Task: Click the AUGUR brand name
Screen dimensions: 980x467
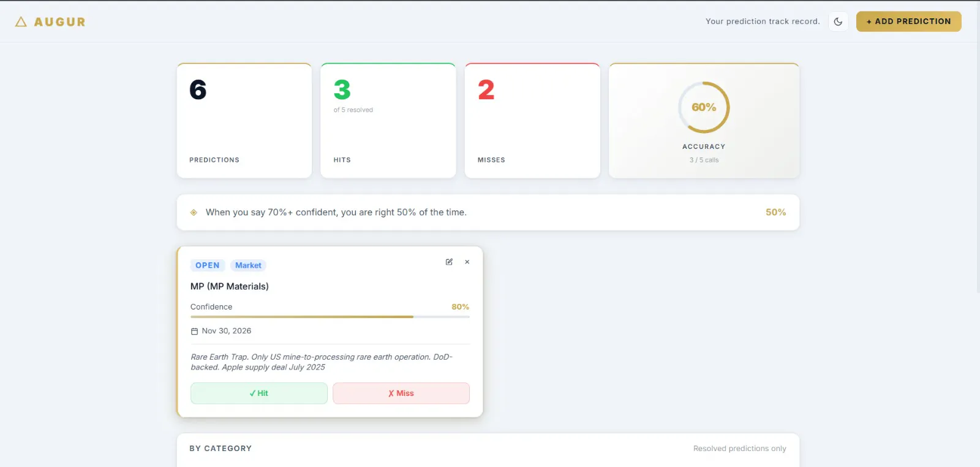Action: (x=60, y=22)
